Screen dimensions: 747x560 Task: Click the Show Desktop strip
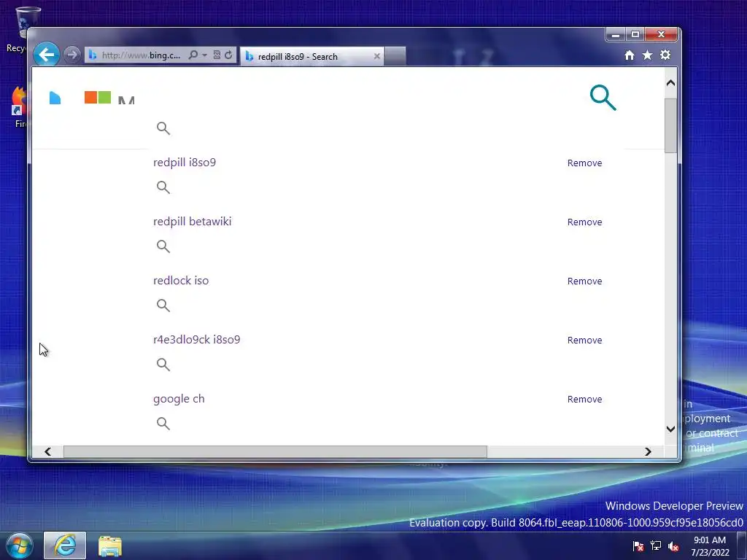pyautogui.click(x=742, y=545)
